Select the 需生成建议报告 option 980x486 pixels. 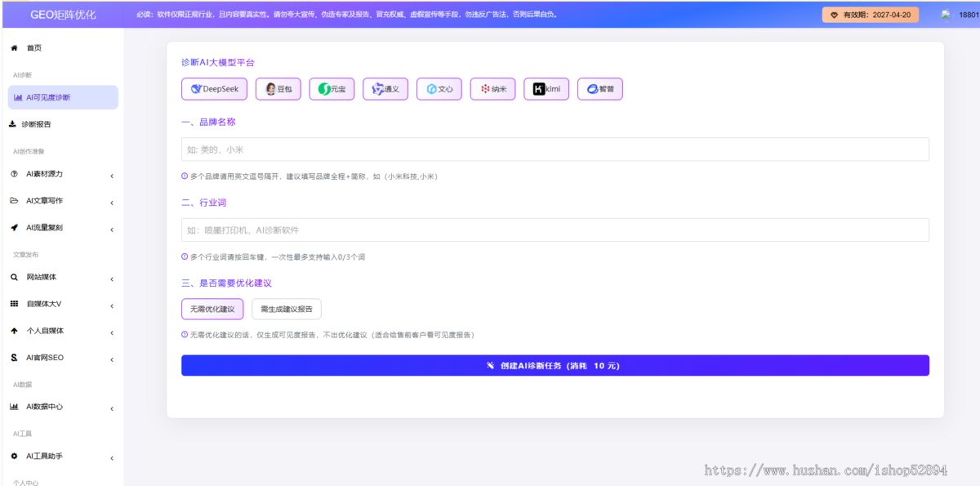pyautogui.click(x=287, y=309)
